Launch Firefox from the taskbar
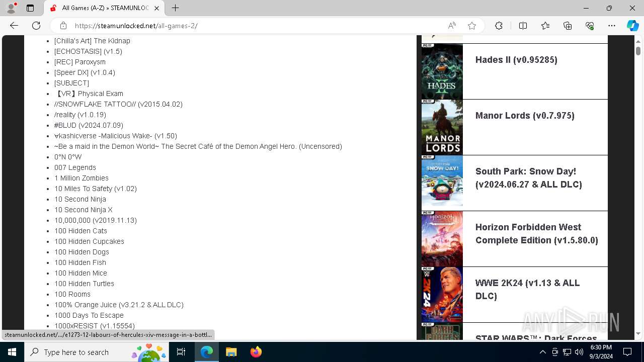This screenshot has height=362, width=644. click(x=256, y=352)
